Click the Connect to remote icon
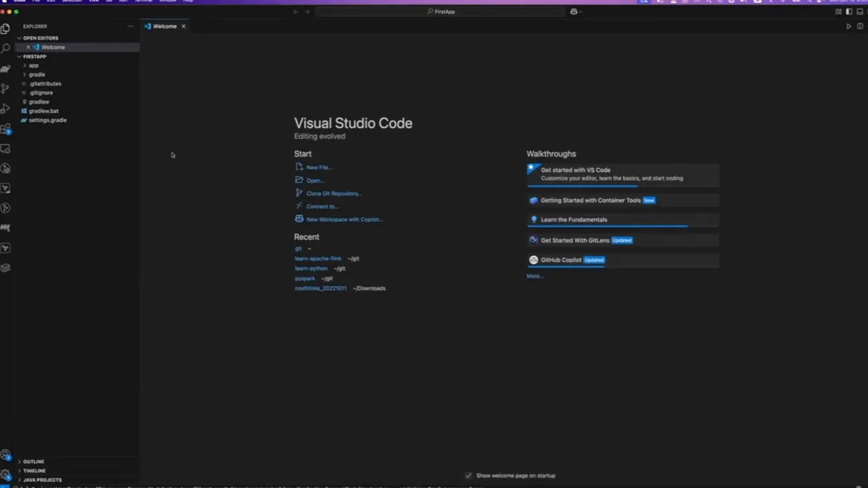Image resolution: width=868 pixels, height=488 pixels. tap(299, 206)
